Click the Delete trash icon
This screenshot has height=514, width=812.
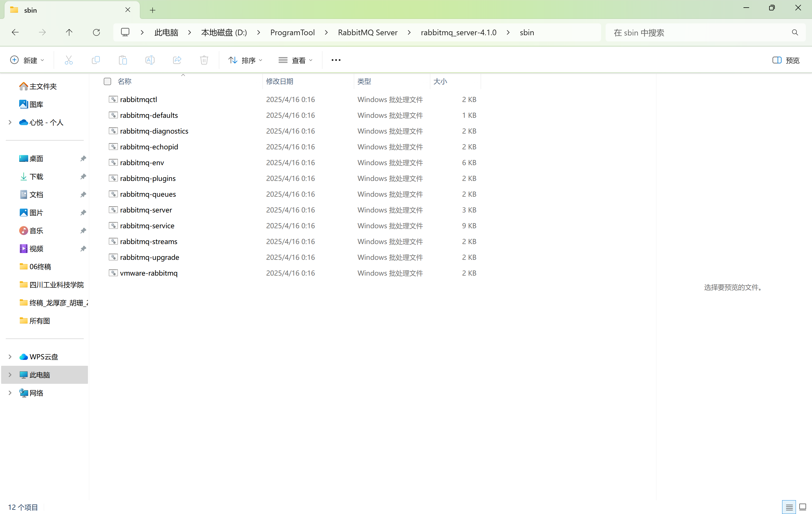pyautogui.click(x=204, y=60)
